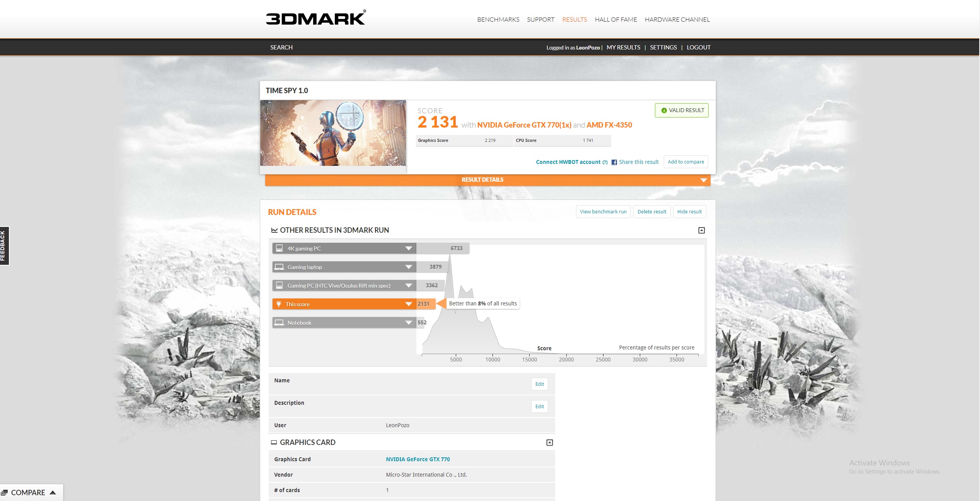Click View benchmark run

pyautogui.click(x=603, y=211)
